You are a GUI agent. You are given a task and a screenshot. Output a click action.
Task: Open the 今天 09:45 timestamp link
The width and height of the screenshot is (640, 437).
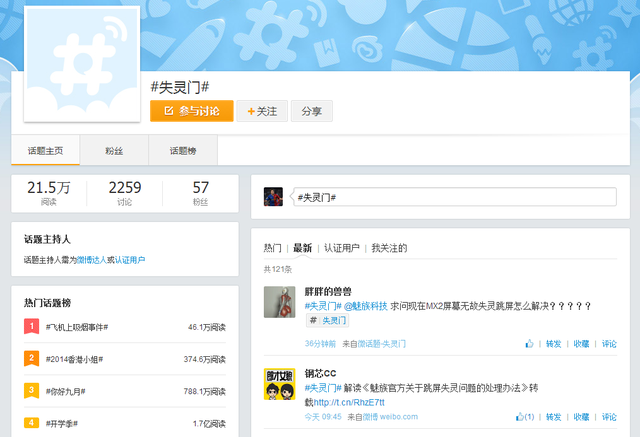coord(323,417)
